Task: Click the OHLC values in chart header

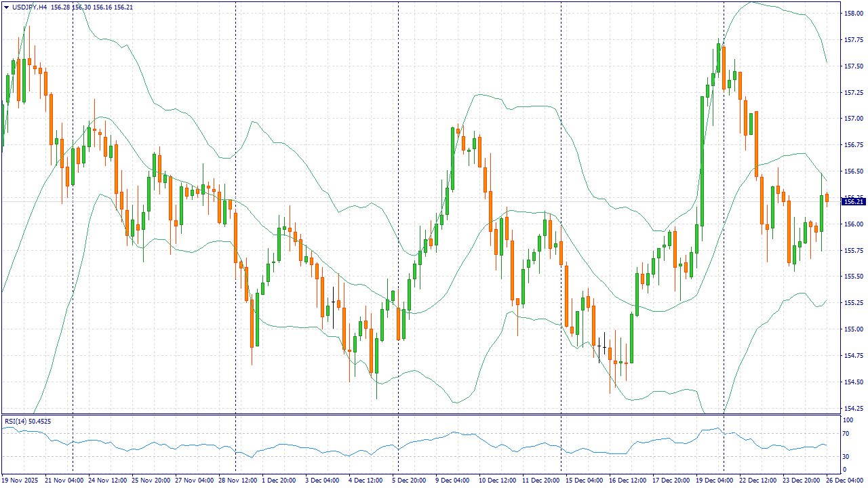Action: 92,7
